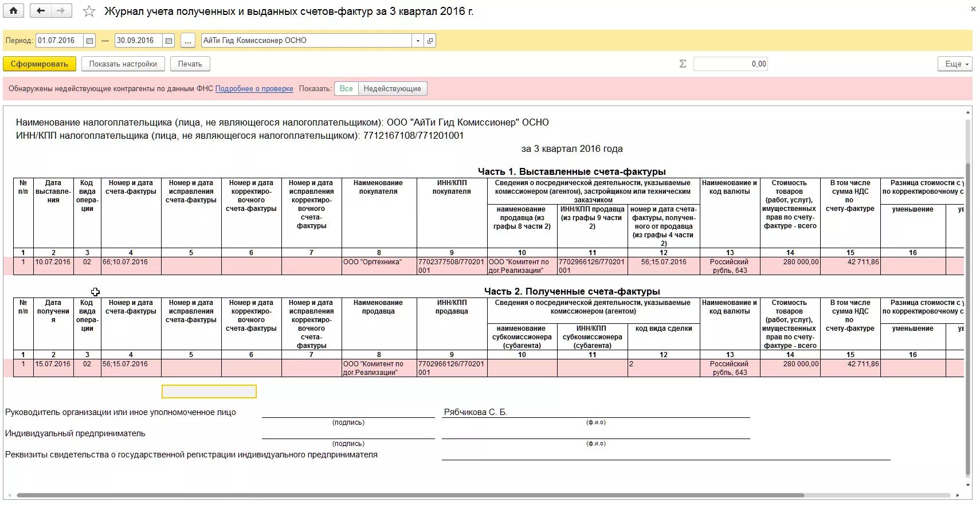Select date cell 15.07.2016 in Part 2
The image size is (980, 505).
[53, 368]
